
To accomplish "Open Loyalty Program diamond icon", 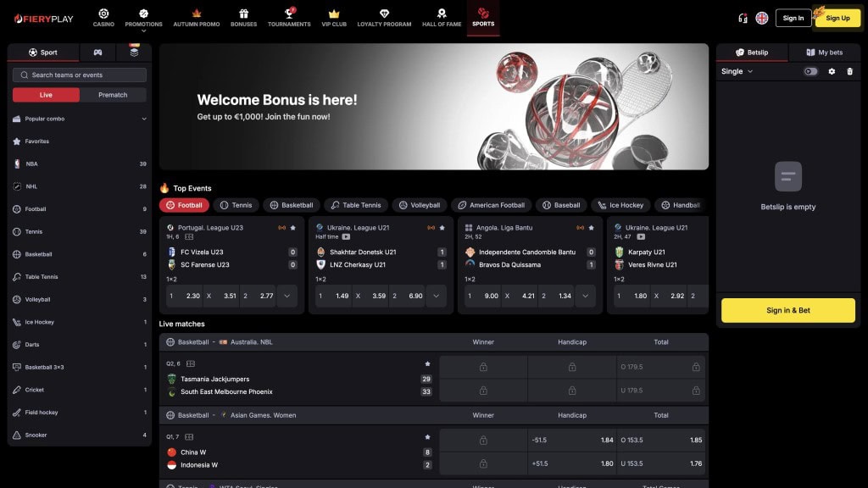I will point(384,14).
